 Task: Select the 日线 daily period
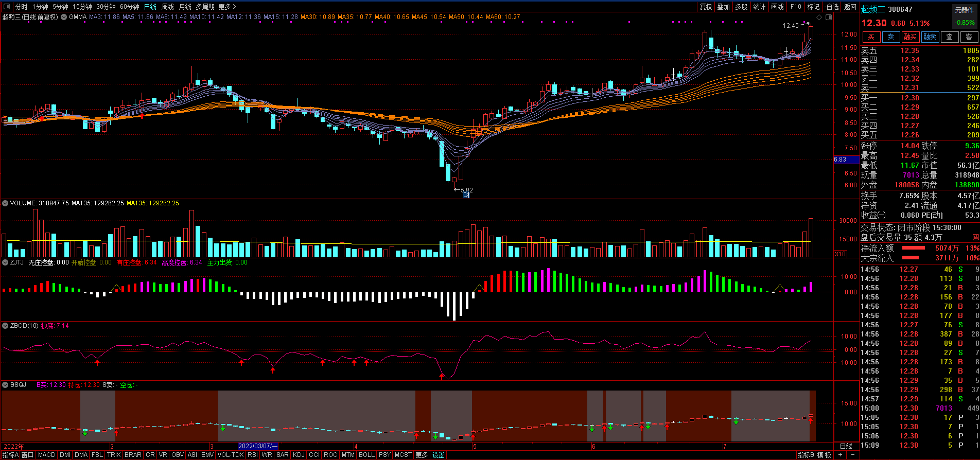(x=150, y=7)
